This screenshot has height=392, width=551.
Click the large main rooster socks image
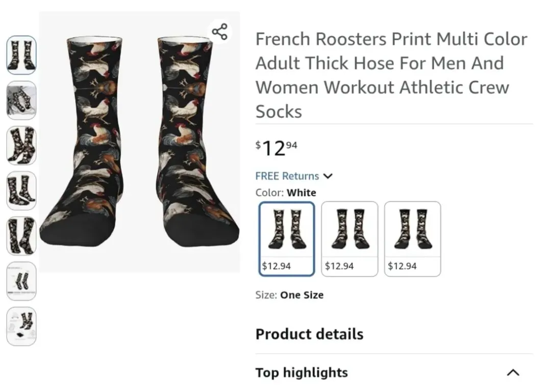click(x=139, y=142)
